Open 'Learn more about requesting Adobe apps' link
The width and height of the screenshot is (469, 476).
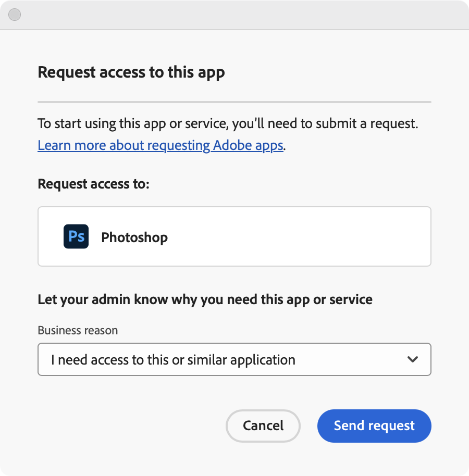[160, 145]
